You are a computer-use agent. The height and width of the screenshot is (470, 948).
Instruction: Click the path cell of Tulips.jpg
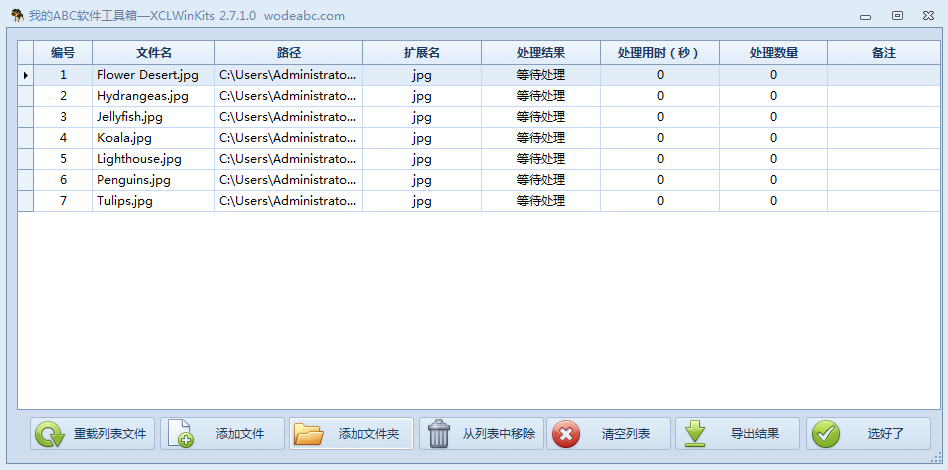(x=288, y=201)
